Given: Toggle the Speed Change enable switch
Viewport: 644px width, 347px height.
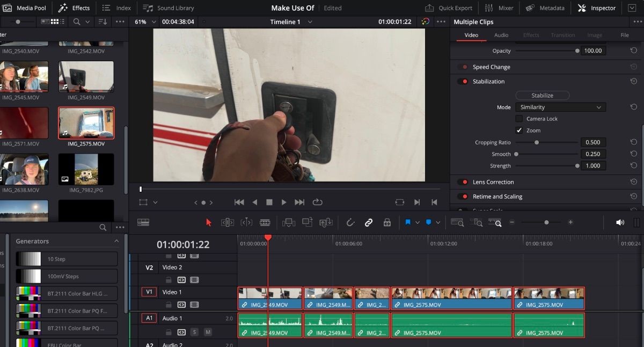Looking at the screenshot, I should 462,67.
